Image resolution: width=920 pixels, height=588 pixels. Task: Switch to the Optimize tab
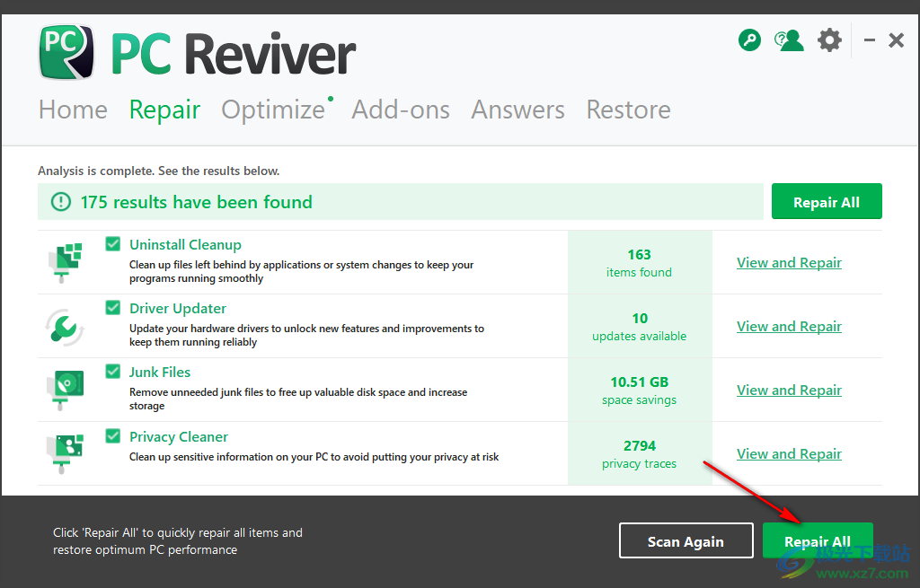click(x=273, y=110)
